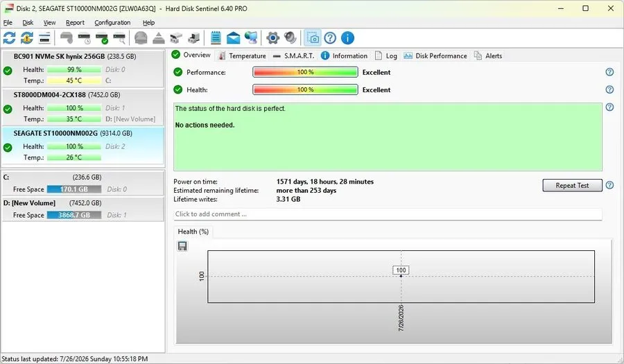
Task: Switch to the Log tab
Action: (x=386, y=55)
